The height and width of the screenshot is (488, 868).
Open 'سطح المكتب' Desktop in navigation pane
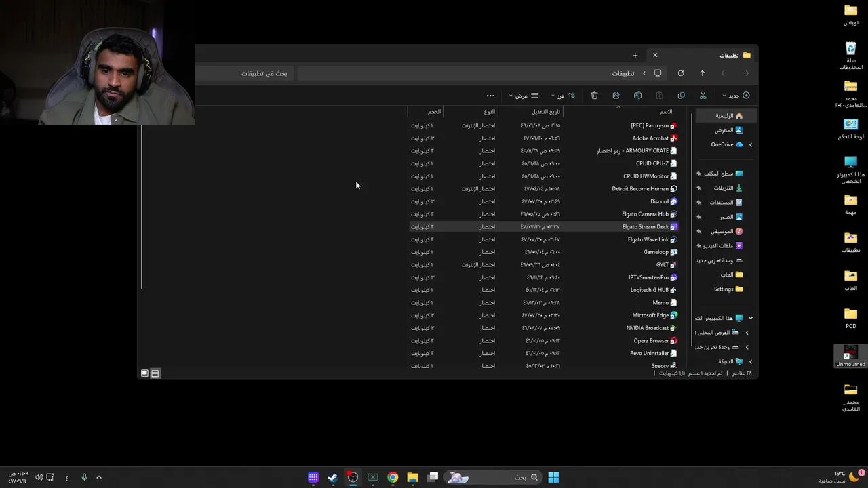(x=723, y=174)
